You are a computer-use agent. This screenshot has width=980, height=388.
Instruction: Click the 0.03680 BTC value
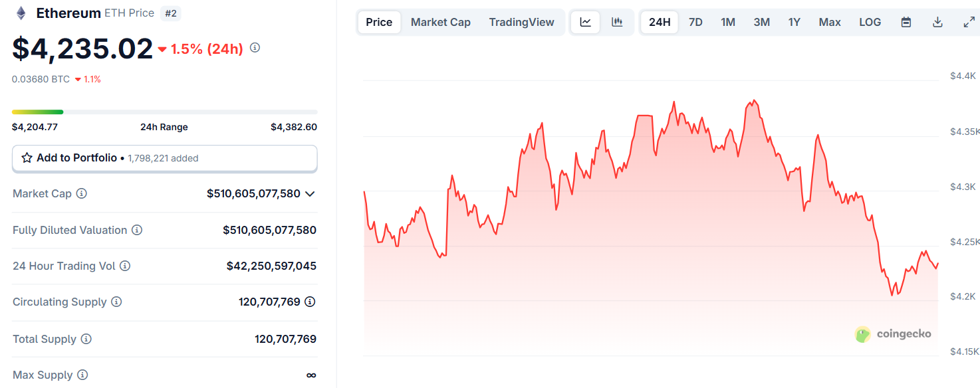click(x=41, y=79)
